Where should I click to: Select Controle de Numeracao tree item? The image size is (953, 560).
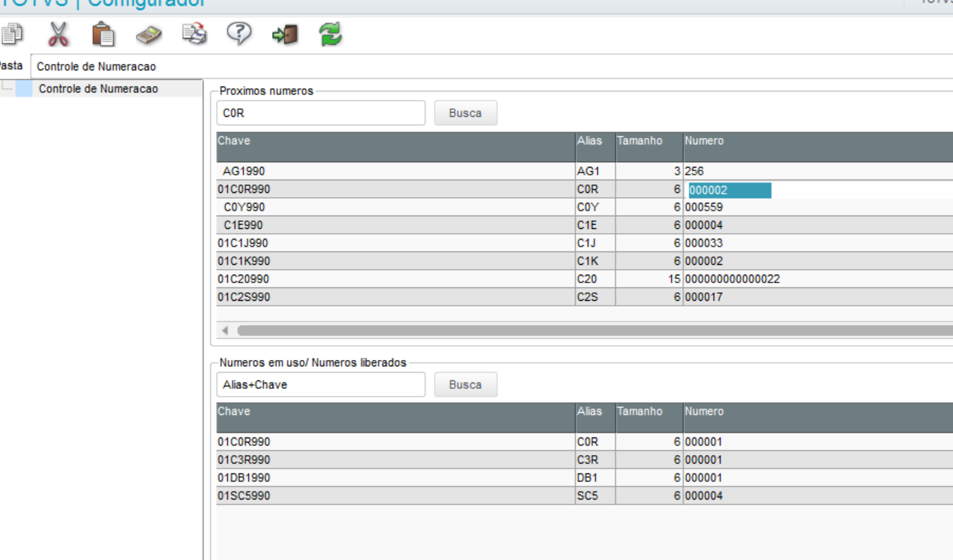coord(99,89)
